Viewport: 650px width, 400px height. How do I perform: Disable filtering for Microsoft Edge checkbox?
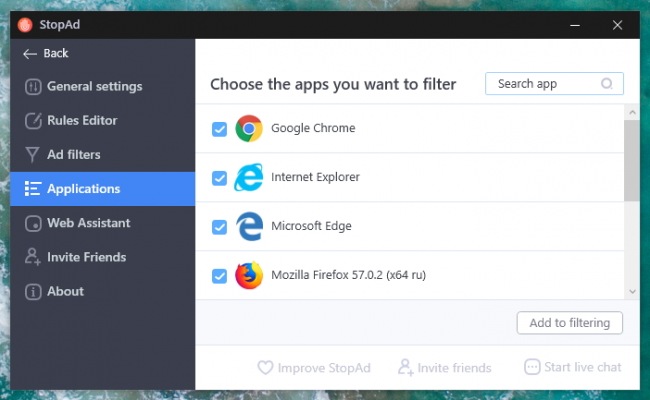[219, 227]
